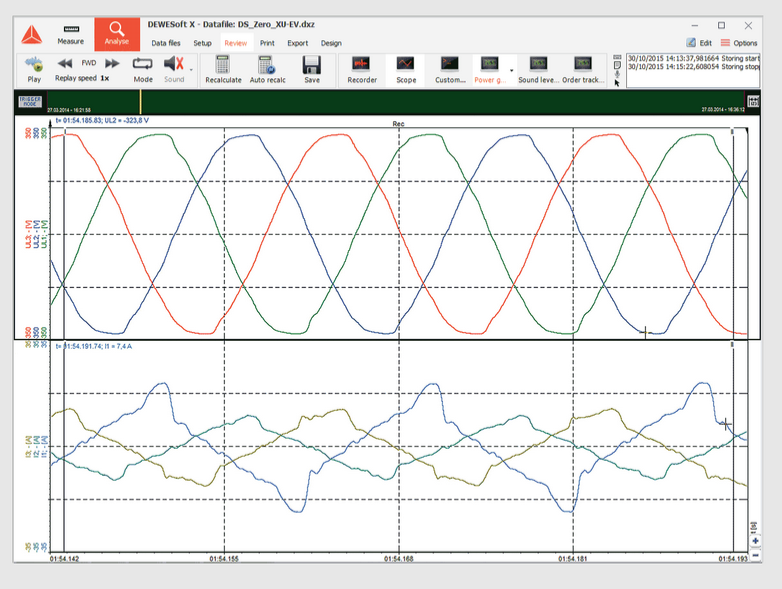Expand the Sound dropdown arrow
This screenshot has width=782, height=589.
191,68
